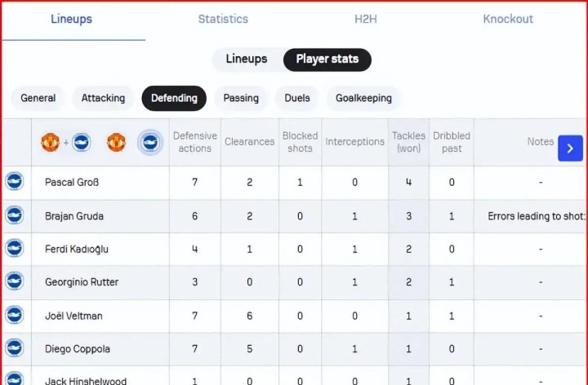Sort by Tackles (won) column header
Viewport: 588px width, 385px height.
408,142
